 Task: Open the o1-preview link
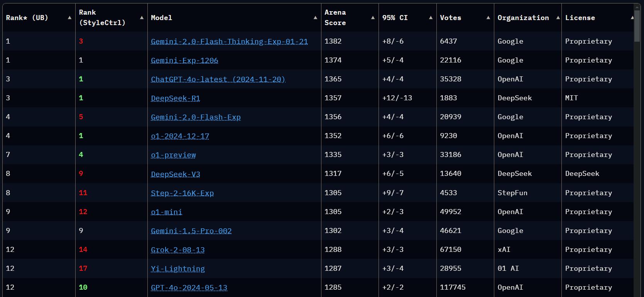pyautogui.click(x=173, y=155)
